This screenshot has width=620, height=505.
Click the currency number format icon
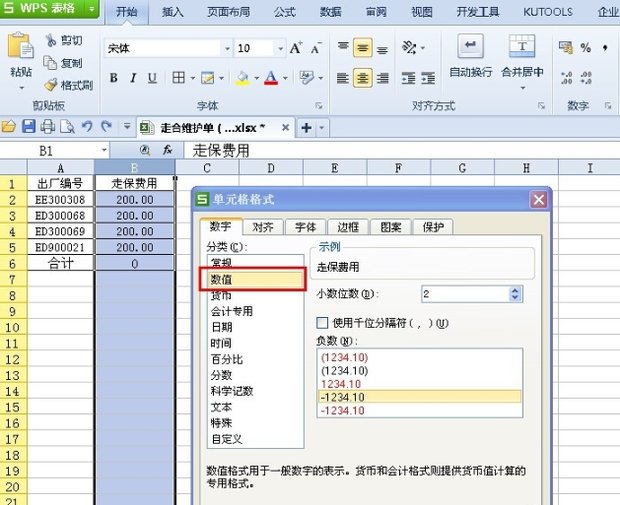(x=566, y=47)
